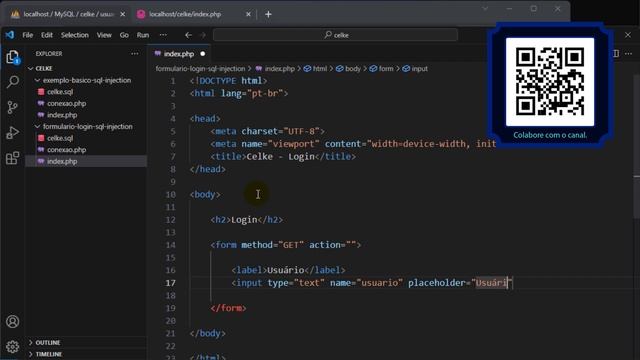Collapse exemplo-basico-sql-injection folder
Viewport: 640px width, 360px height.
87,80
